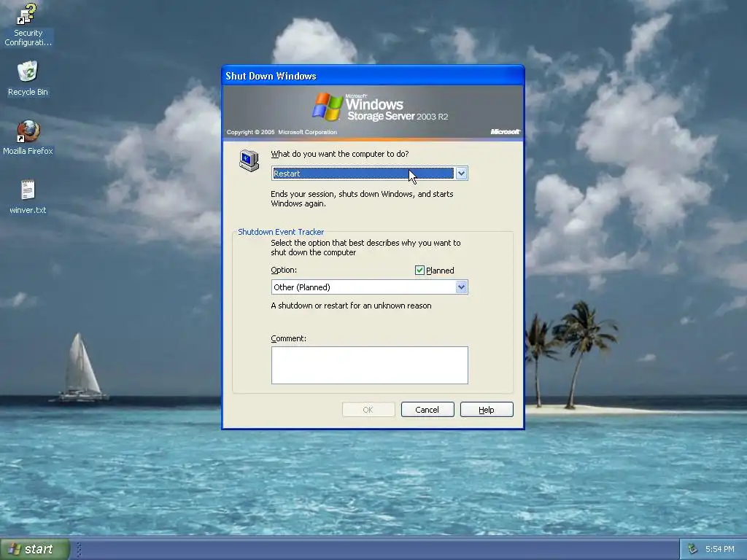Click the Shut Down Windows title bar

373,76
